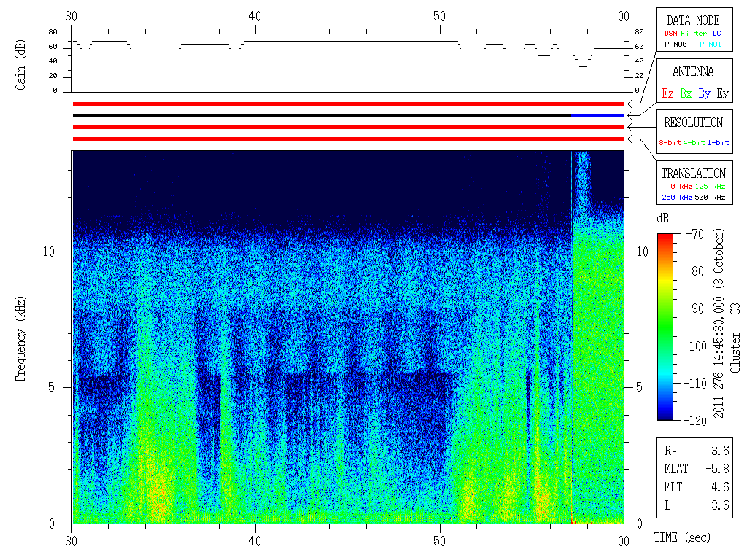Click the -100 value on the color scale
The width and height of the screenshot is (747, 560).
point(697,346)
